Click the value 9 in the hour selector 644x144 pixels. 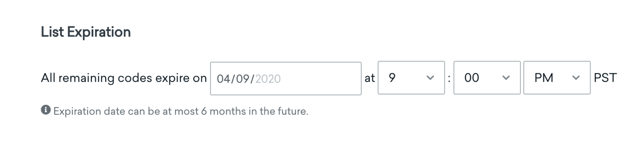392,78
